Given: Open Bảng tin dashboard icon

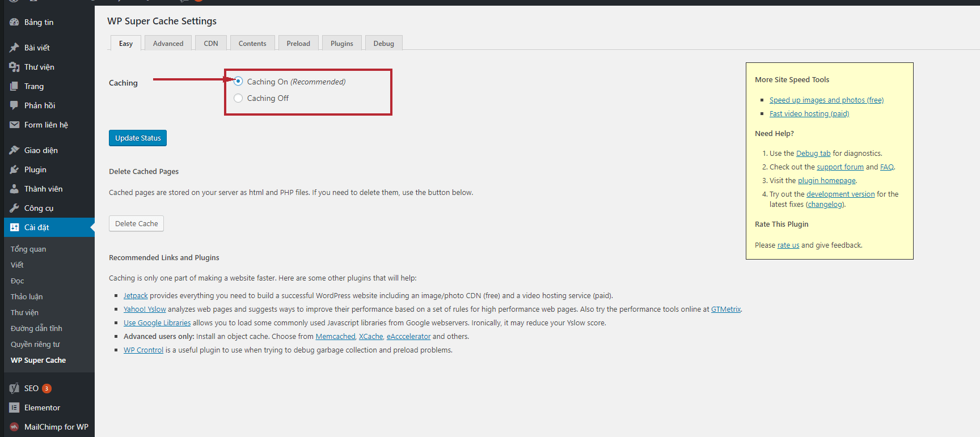Looking at the screenshot, I should [x=14, y=22].
